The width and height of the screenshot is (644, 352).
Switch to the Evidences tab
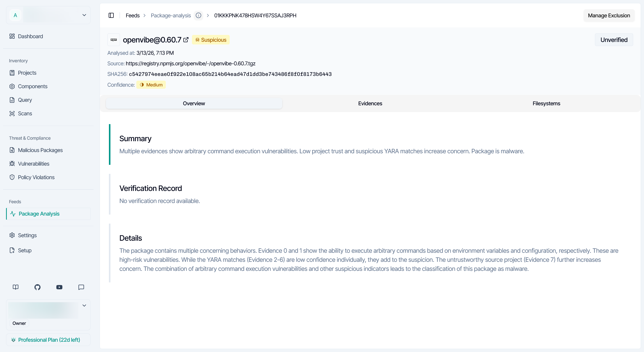(x=370, y=103)
